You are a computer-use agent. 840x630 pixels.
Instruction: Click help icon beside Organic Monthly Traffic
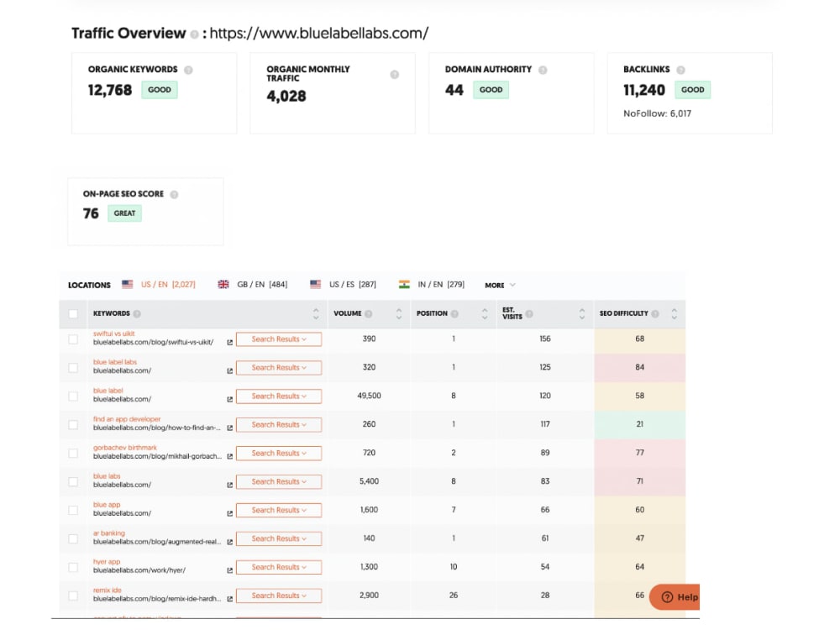pos(394,75)
